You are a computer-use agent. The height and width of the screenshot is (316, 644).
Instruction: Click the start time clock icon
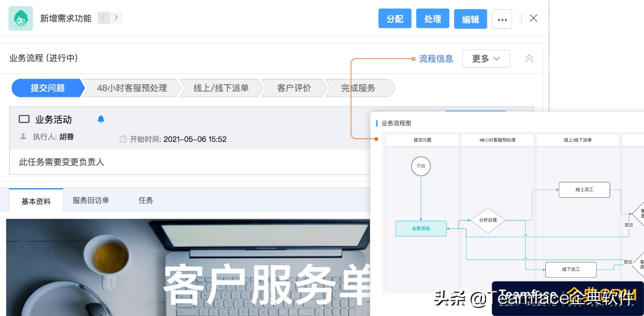(x=123, y=139)
